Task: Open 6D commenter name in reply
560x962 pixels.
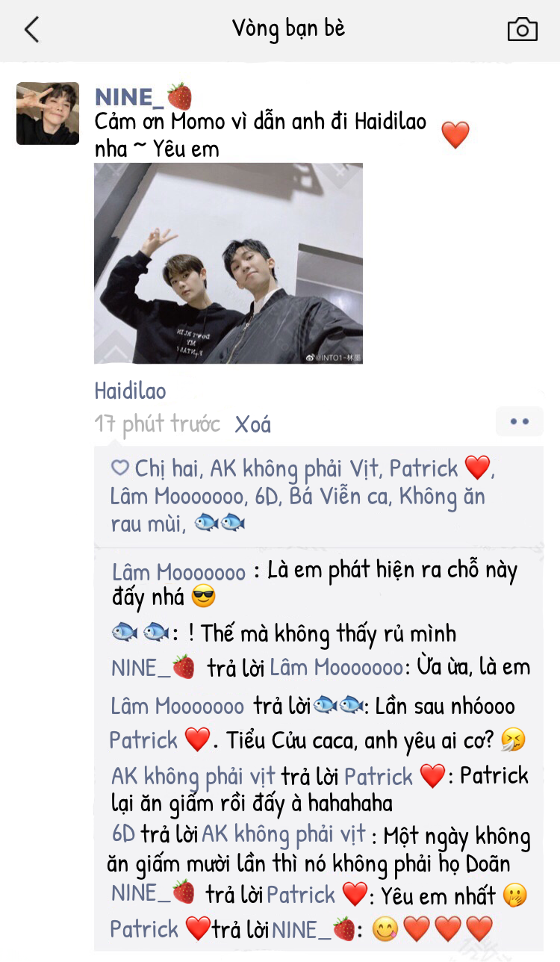Action: 124,834
